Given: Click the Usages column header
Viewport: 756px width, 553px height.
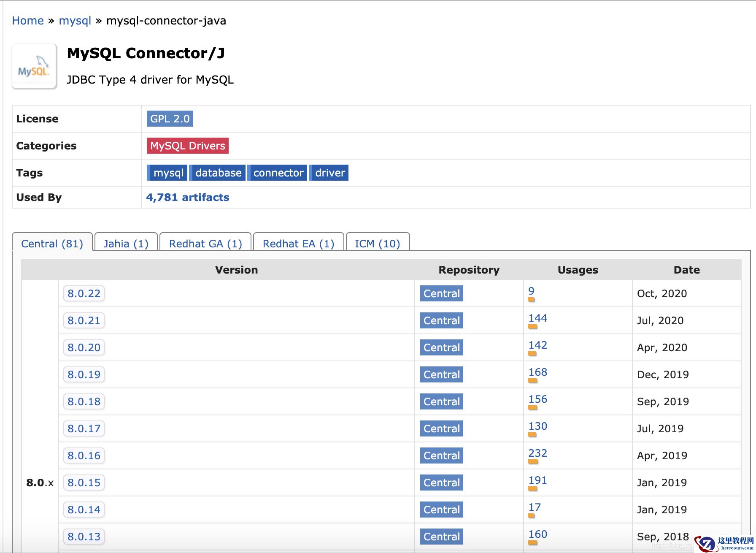Looking at the screenshot, I should tap(578, 270).
